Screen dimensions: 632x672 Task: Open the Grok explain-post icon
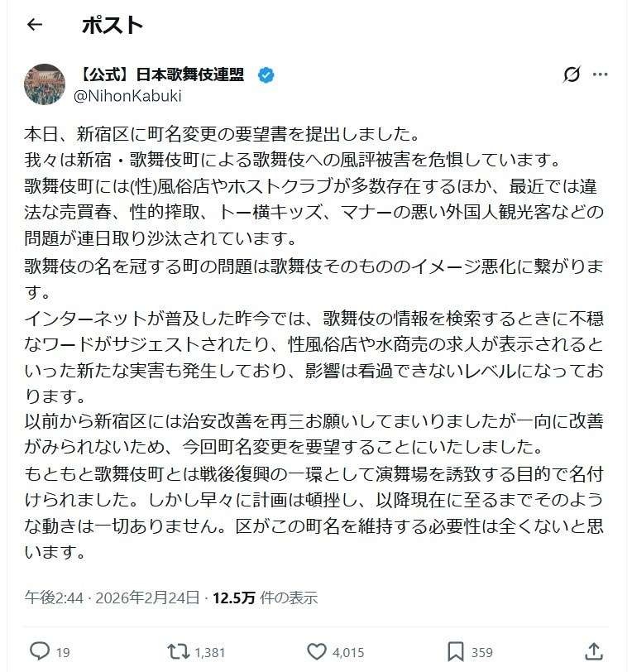pos(572,74)
